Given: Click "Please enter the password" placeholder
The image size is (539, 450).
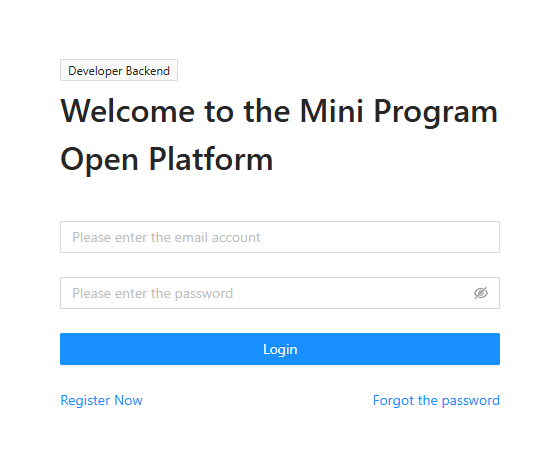Looking at the screenshot, I should 152,294.
